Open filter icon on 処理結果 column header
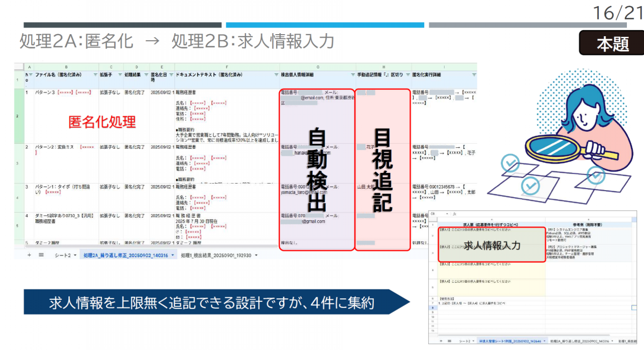Image resolution: width=644 pixels, height=350 pixels. pyautogui.click(x=146, y=74)
